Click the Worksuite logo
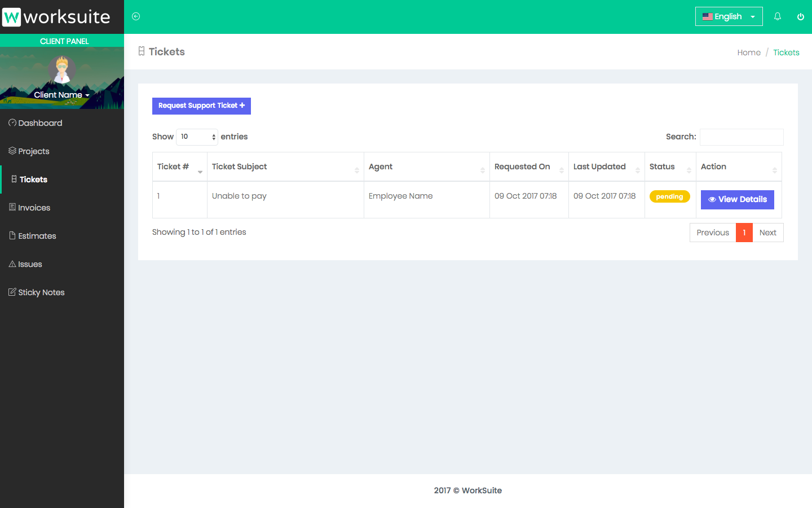 pos(57,17)
